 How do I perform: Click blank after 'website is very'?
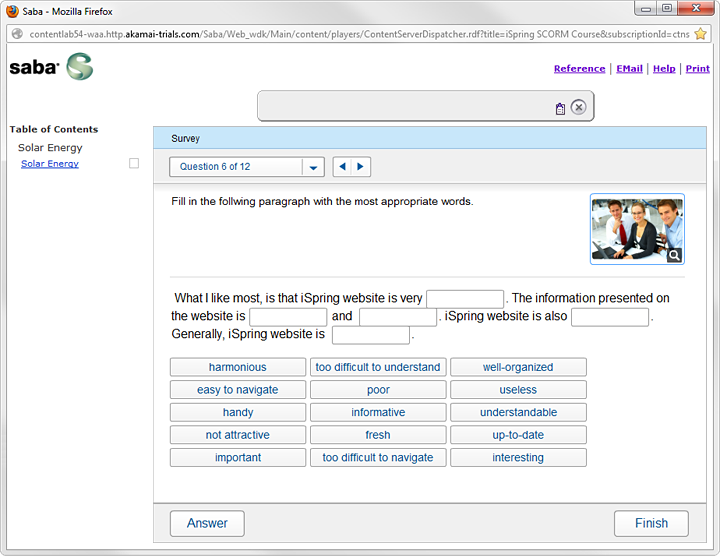pyautogui.click(x=465, y=299)
